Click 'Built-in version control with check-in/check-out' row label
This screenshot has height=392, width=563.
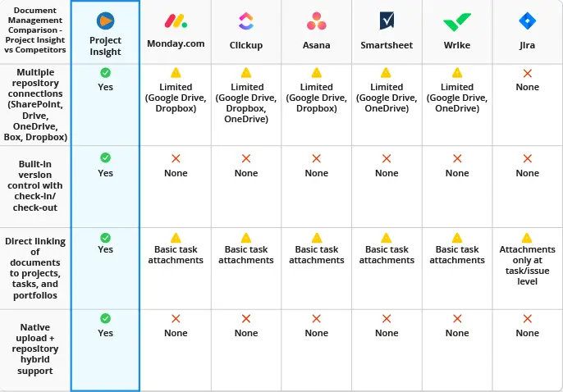tap(35, 186)
